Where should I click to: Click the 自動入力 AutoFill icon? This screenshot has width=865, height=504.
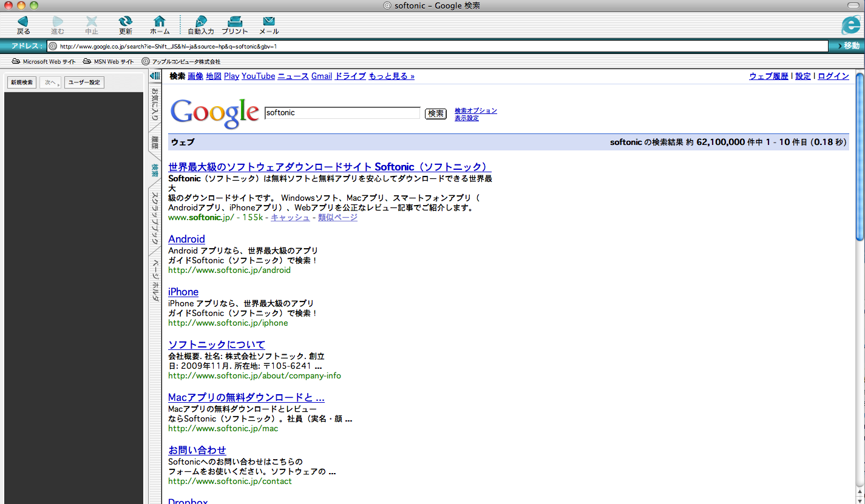[201, 22]
